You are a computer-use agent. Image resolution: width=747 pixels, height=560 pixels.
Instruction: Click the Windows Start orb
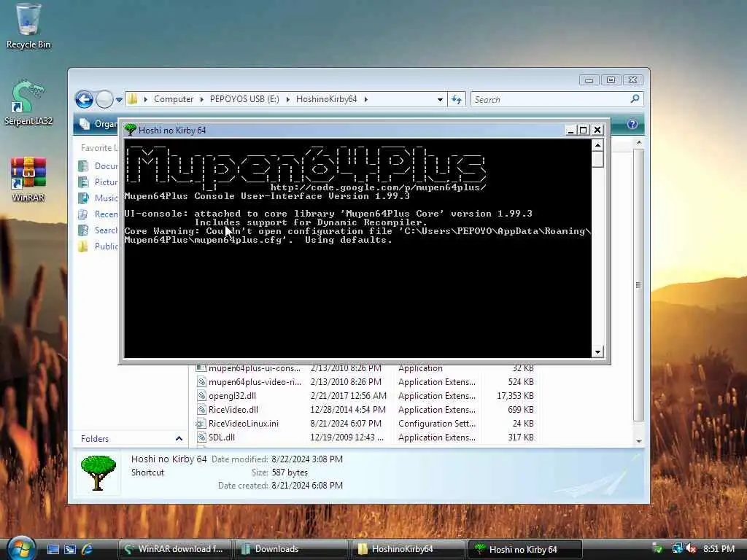click(21, 548)
